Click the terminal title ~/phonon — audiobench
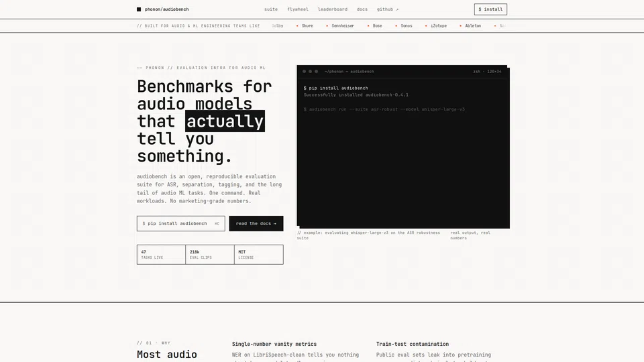The image size is (644, 362). pos(349,72)
